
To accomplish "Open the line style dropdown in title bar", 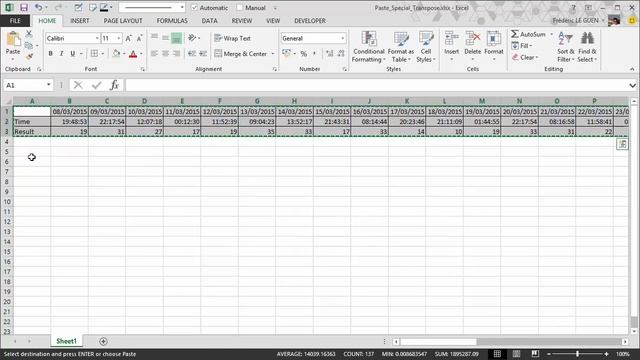I will click(x=182, y=8).
